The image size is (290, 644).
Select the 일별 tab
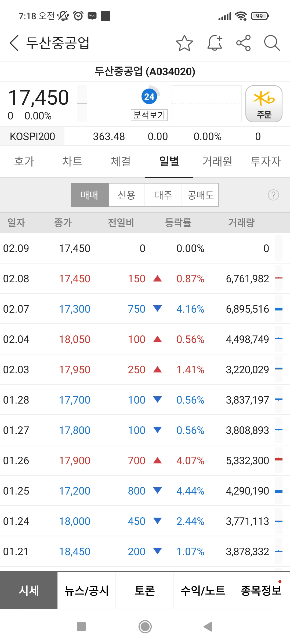point(169,162)
